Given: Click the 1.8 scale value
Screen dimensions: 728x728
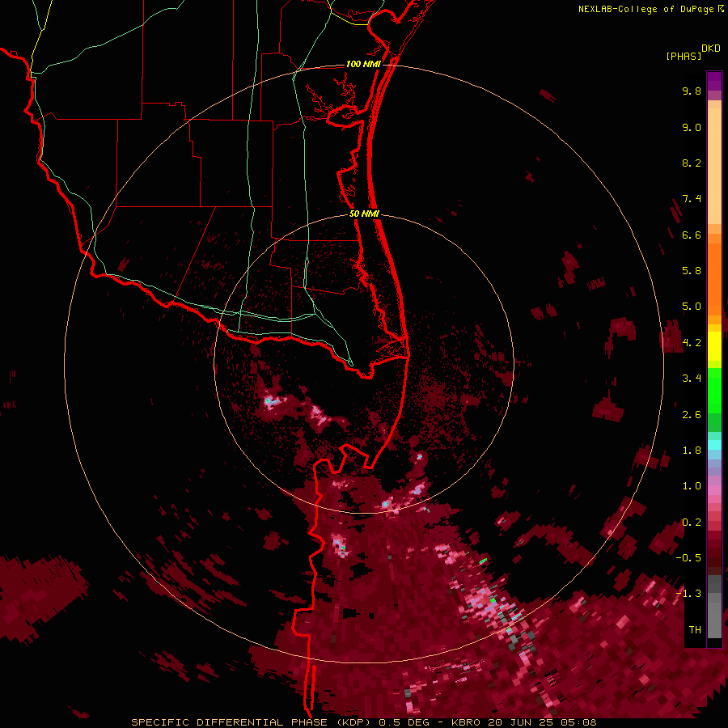Looking at the screenshot, I should [x=692, y=451].
